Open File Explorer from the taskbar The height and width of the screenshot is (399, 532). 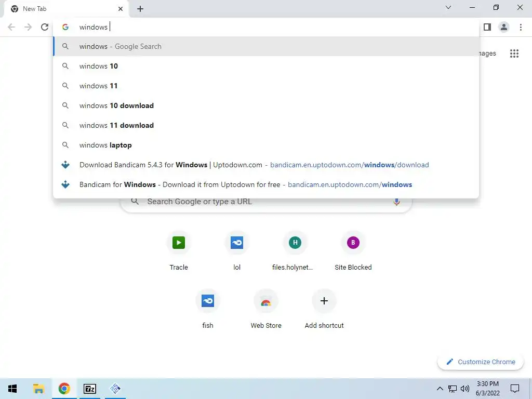[38, 389]
